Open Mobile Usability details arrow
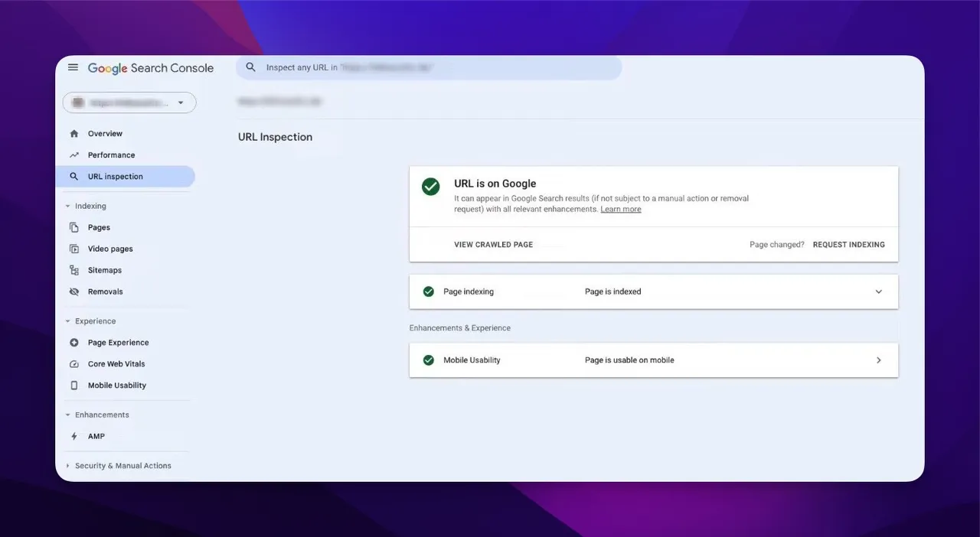980x537 pixels. pos(879,360)
